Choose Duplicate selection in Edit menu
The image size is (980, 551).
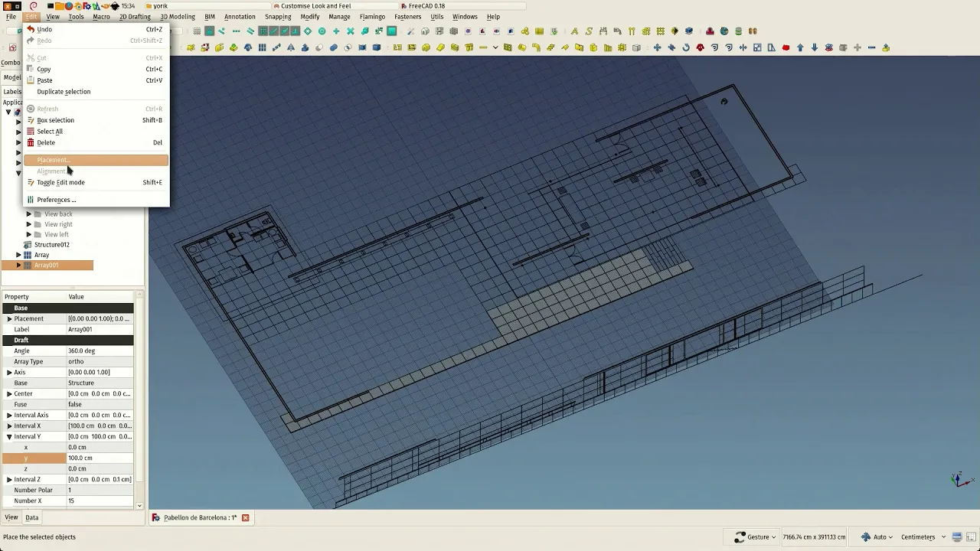click(x=96, y=91)
